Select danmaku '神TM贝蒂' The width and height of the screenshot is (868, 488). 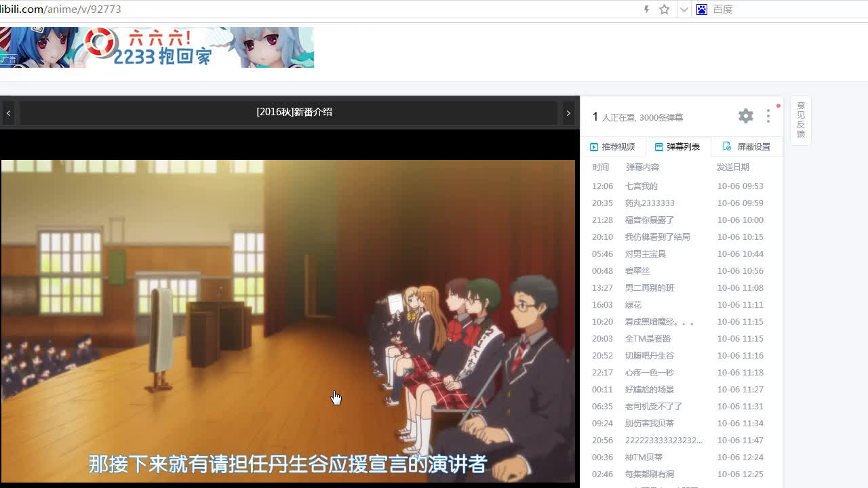pos(644,457)
